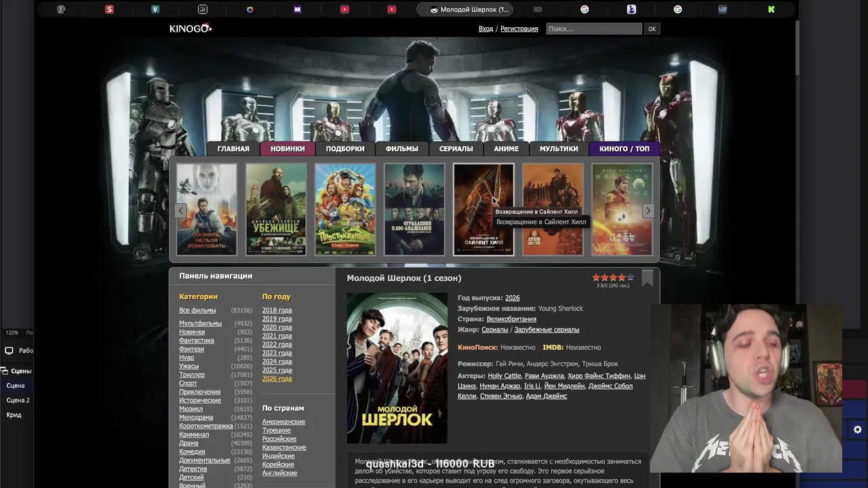Click the Великобритания country link

click(x=511, y=319)
